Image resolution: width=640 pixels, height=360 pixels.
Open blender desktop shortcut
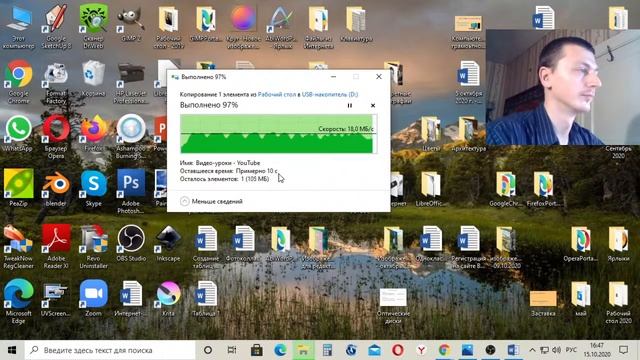click(x=56, y=188)
